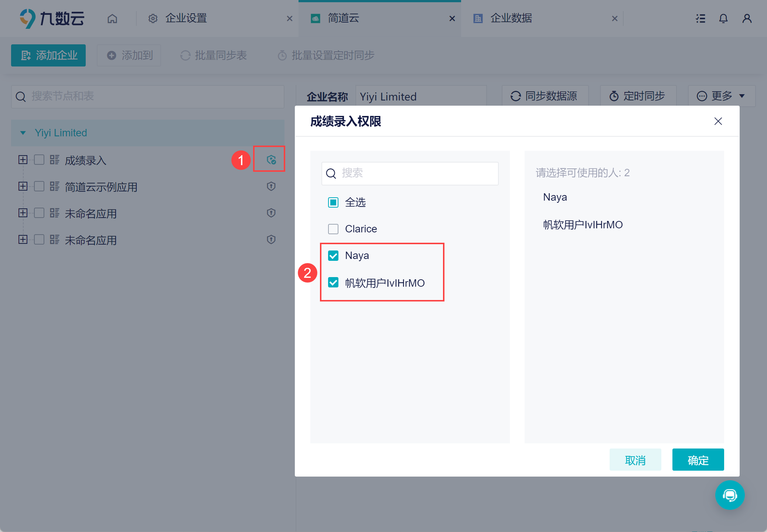Open the task list icon near bell
The height and width of the screenshot is (532, 767).
pyautogui.click(x=700, y=18)
